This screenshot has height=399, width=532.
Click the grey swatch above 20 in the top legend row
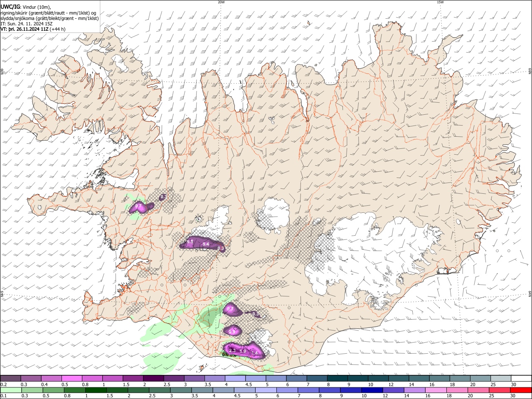pyautogui.click(x=480, y=379)
